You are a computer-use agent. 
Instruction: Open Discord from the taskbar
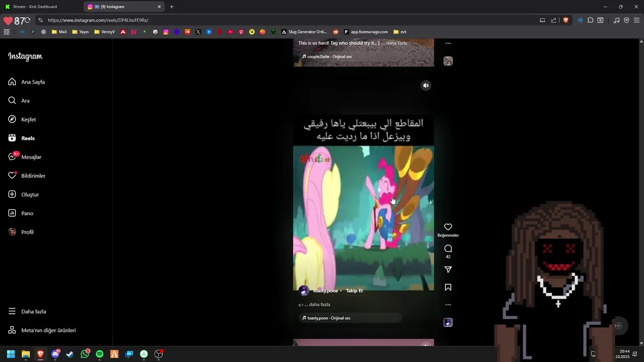[x=55, y=354]
